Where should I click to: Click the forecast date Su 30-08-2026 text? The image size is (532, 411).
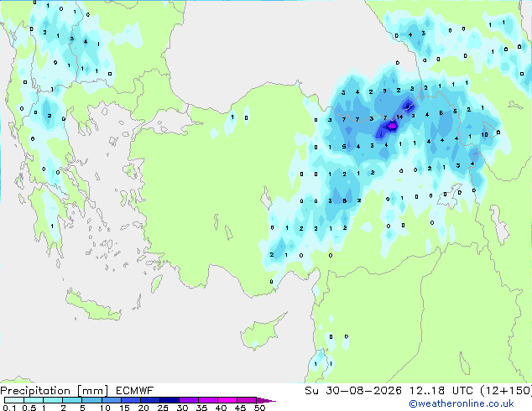coord(353,391)
